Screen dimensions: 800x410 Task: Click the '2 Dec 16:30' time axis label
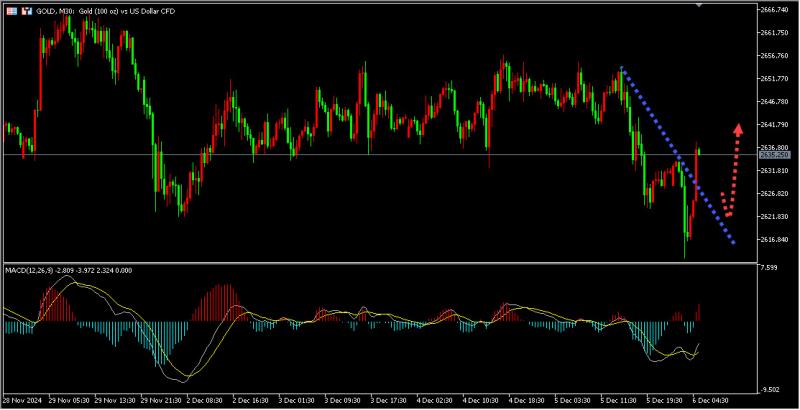coord(252,401)
